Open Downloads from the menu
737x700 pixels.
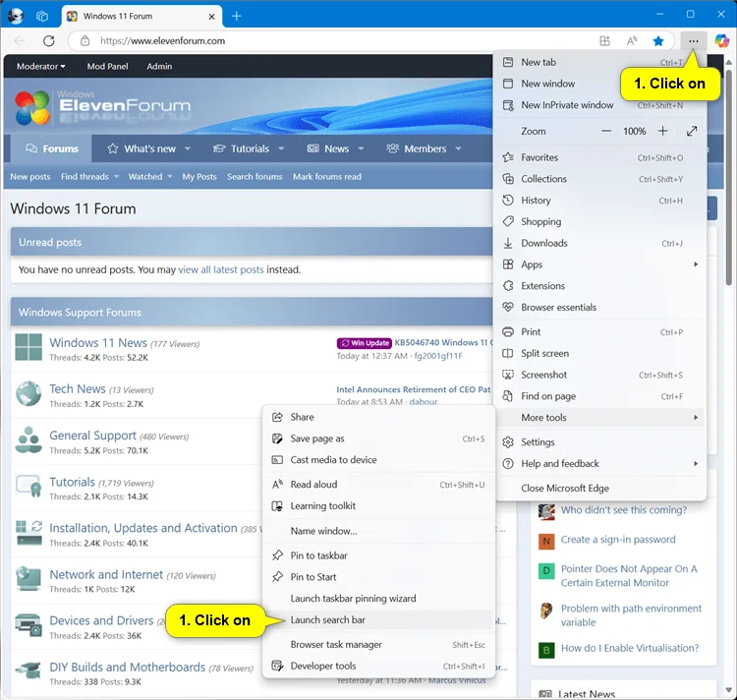click(600, 243)
